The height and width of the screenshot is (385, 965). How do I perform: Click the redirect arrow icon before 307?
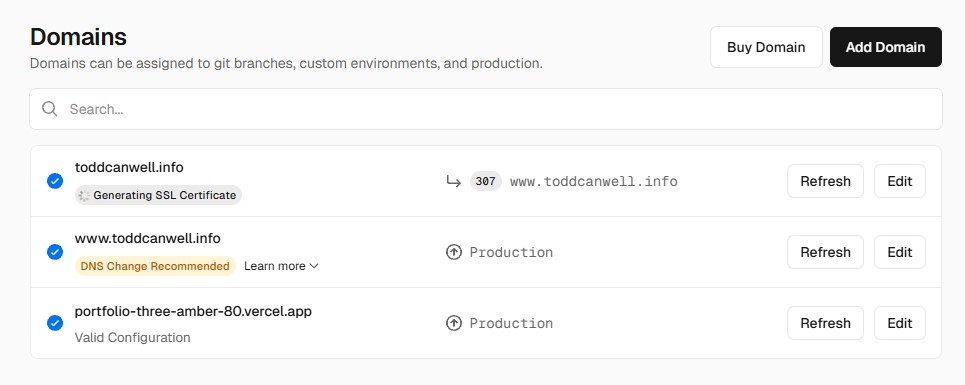tap(454, 181)
